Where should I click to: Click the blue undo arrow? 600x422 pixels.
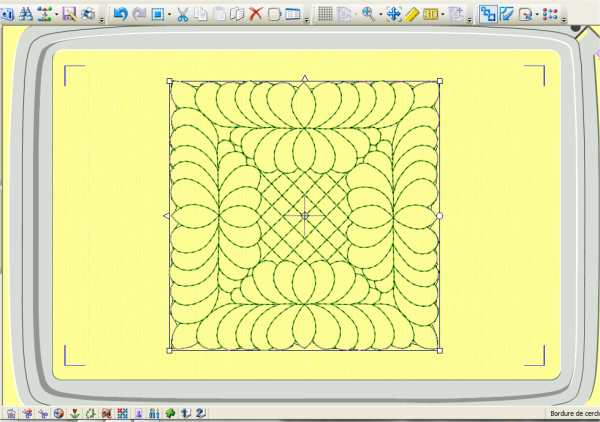pyautogui.click(x=121, y=15)
